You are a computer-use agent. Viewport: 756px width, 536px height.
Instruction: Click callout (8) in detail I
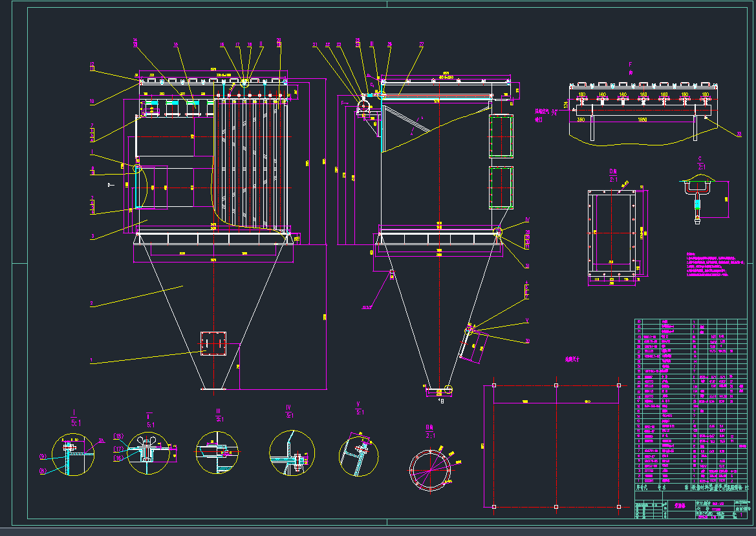point(43,471)
